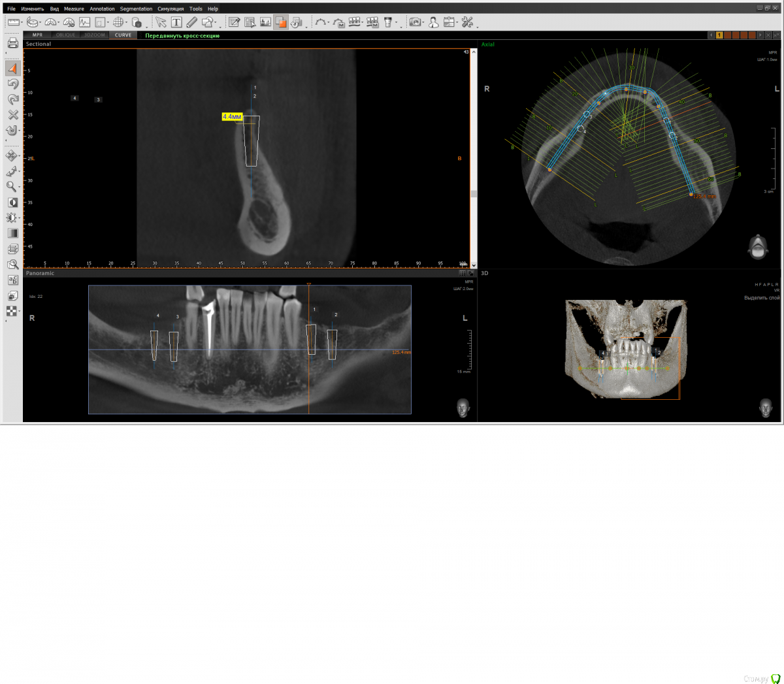784x684 pixels.
Task: Toggle the active orange triangle tool
Action: 12,68
